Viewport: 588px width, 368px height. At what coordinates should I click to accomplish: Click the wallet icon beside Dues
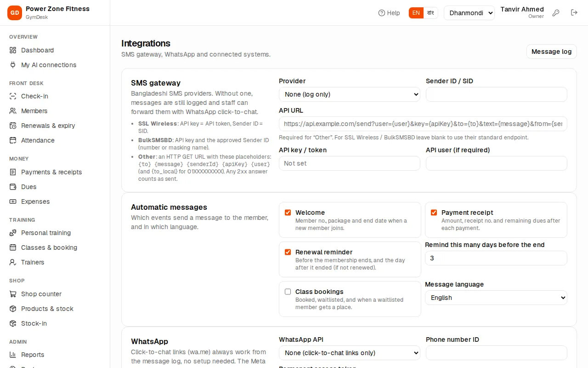[13, 187]
